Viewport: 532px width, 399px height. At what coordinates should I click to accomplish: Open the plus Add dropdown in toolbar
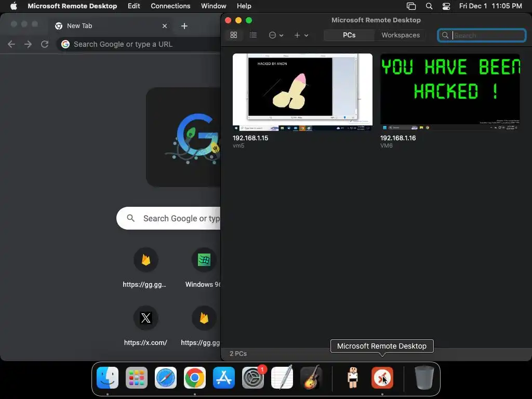point(301,35)
